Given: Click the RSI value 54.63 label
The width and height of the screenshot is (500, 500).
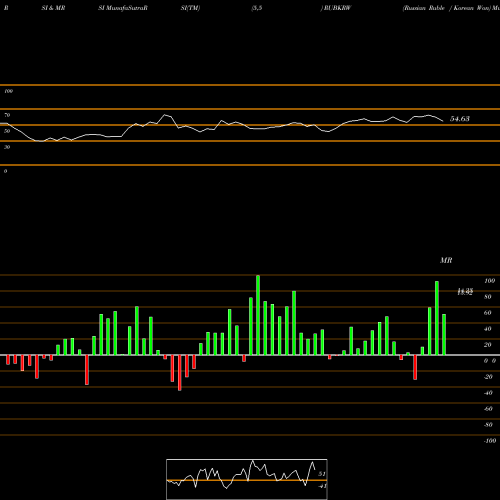Looking at the screenshot, I should [x=460, y=119].
